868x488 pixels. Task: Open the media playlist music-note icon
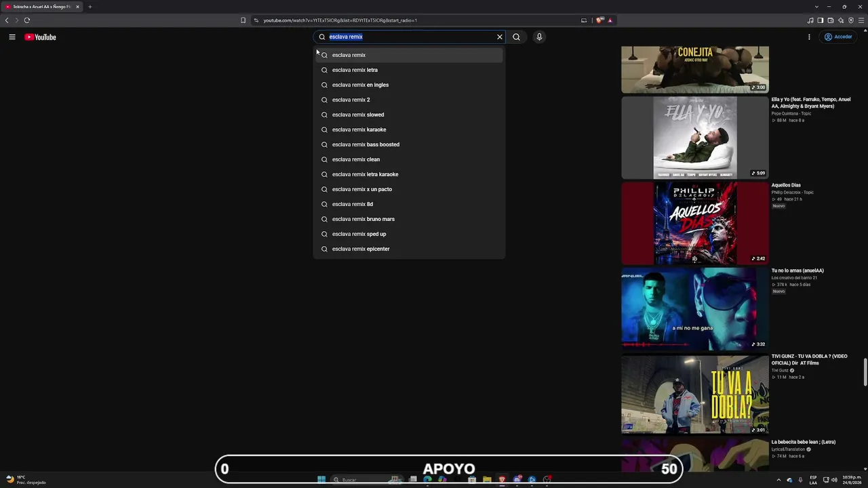point(810,20)
